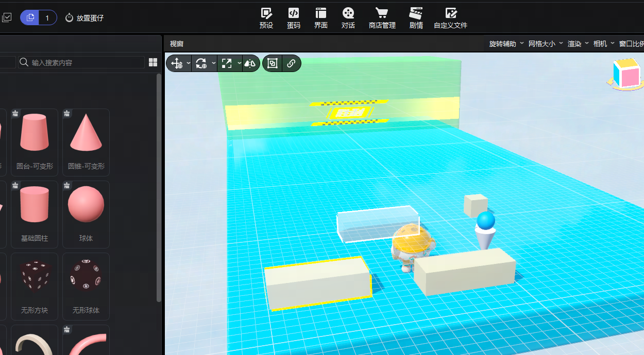
Task: Select the scale gizmo tool
Action: [227, 63]
